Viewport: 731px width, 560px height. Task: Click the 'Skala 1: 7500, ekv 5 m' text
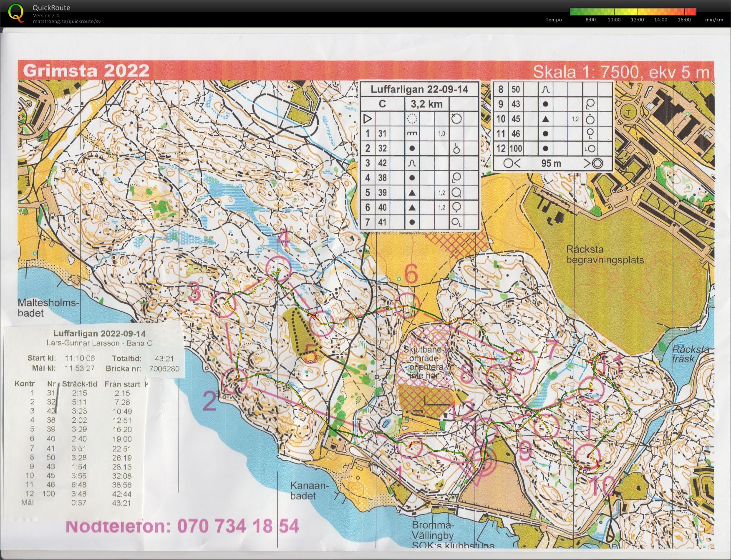[621, 72]
